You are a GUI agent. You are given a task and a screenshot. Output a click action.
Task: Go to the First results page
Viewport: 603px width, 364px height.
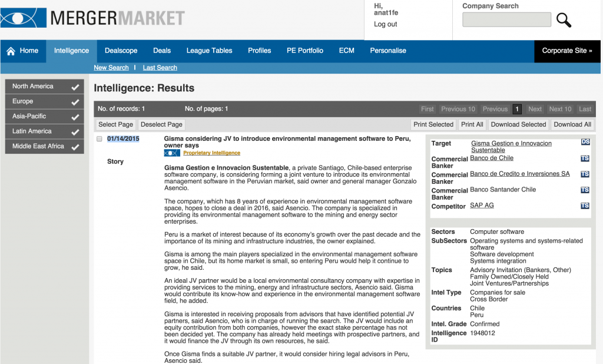click(428, 110)
